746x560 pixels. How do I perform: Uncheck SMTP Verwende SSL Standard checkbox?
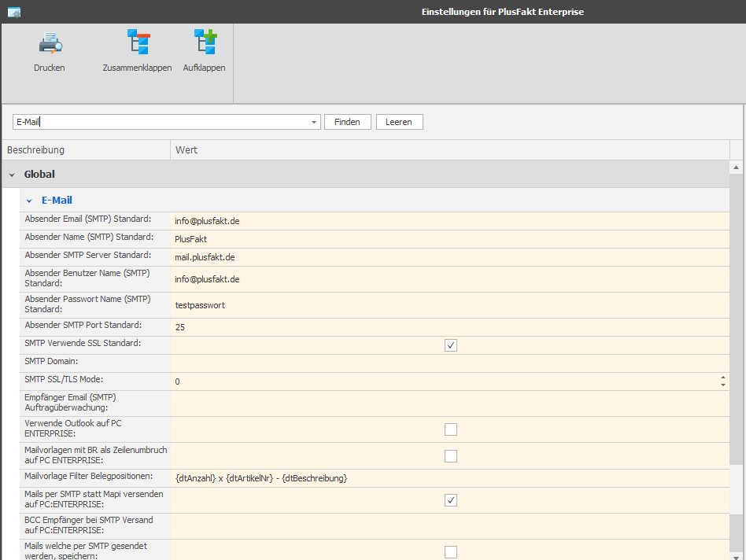[451, 345]
